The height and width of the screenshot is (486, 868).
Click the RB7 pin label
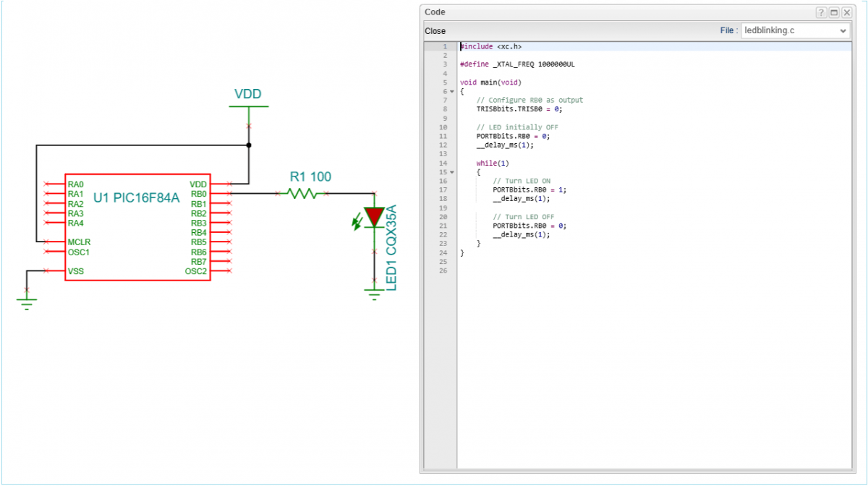coord(199,261)
